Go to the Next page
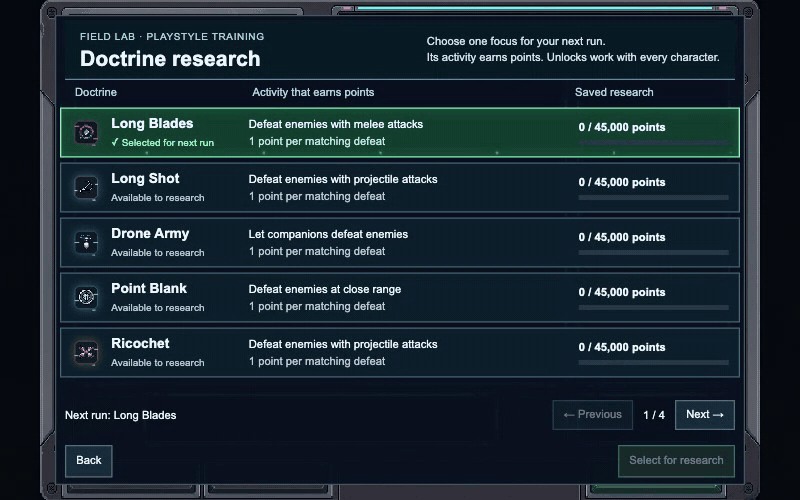The image size is (800, 500). 705,415
